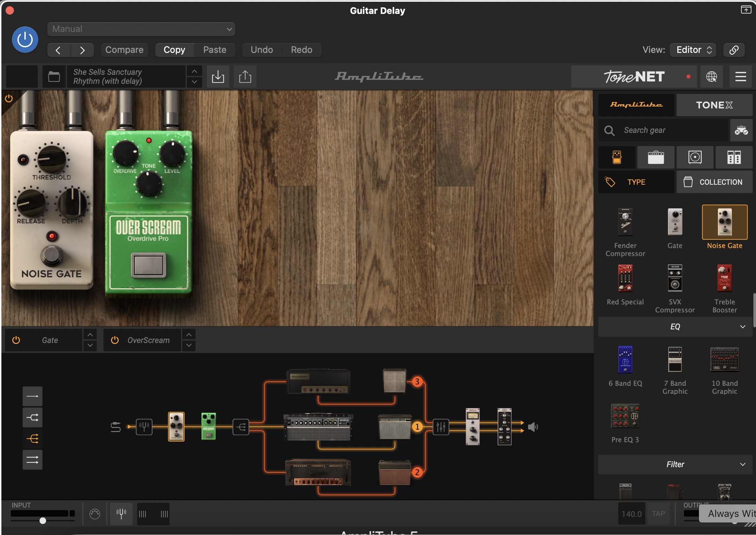Select the stomp pedal category icon

[x=617, y=157]
